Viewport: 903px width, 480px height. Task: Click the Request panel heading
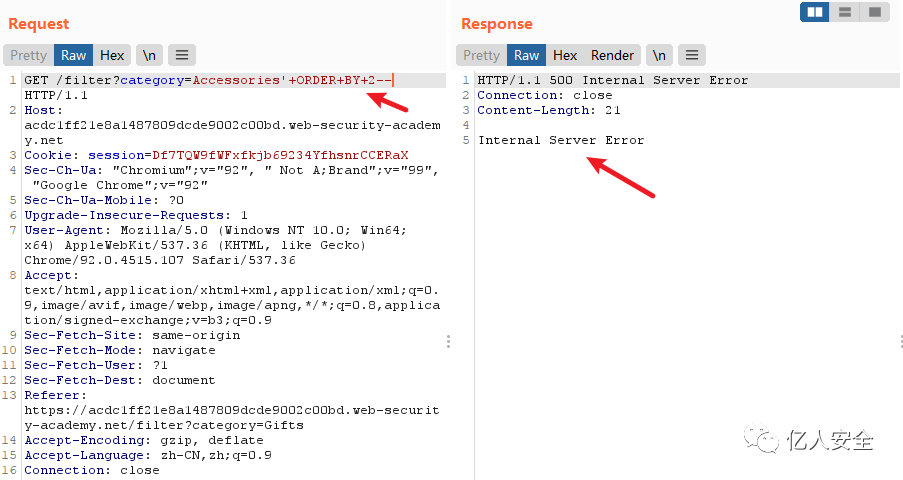tap(39, 24)
